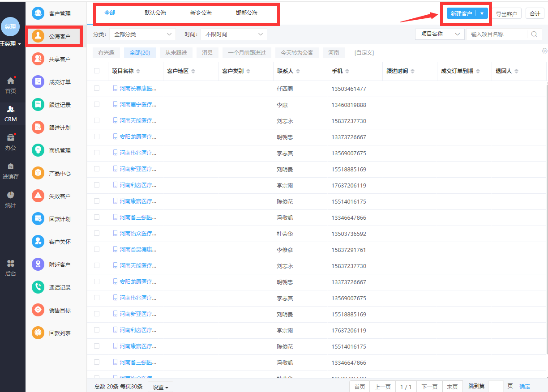548x392 pixels.
Task: Select the 今天转为公客 filter tag
Action: (297, 52)
